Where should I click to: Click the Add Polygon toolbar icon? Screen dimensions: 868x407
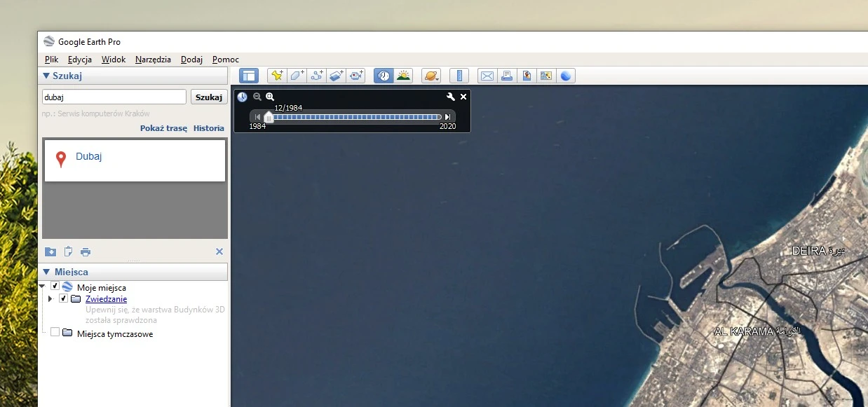[297, 76]
